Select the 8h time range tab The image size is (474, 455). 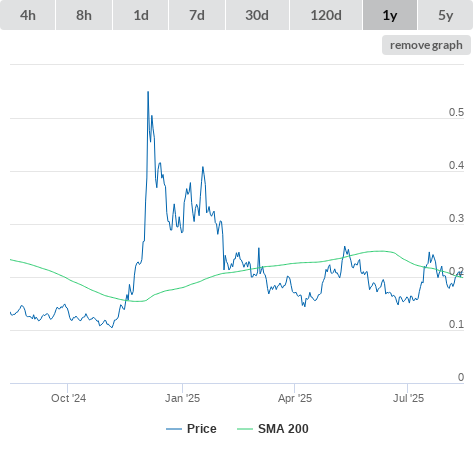(84, 15)
